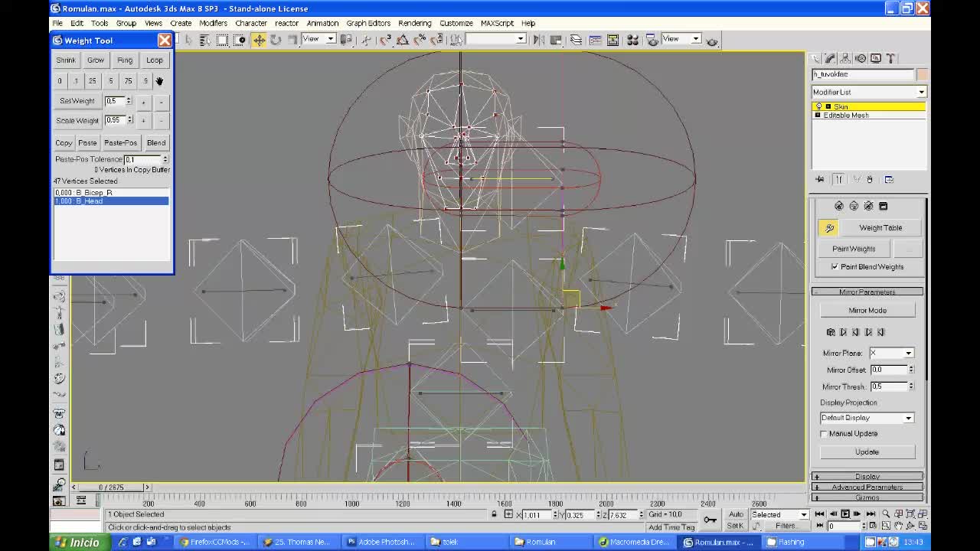Open the Graph Editors menu

tap(368, 23)
